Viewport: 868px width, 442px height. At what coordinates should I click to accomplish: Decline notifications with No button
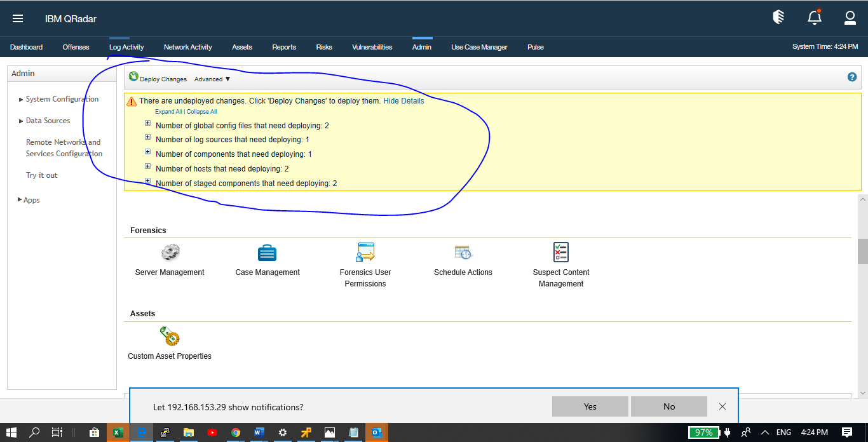click(x=669, y=406)
